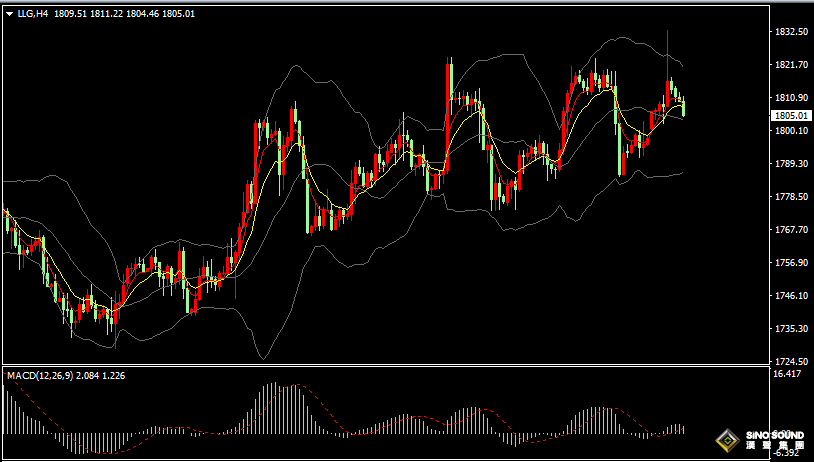Click the highlighted 1805.01 current price tag
The height and width of the screenshot is (462, 814).
click(x=791, y=115)
